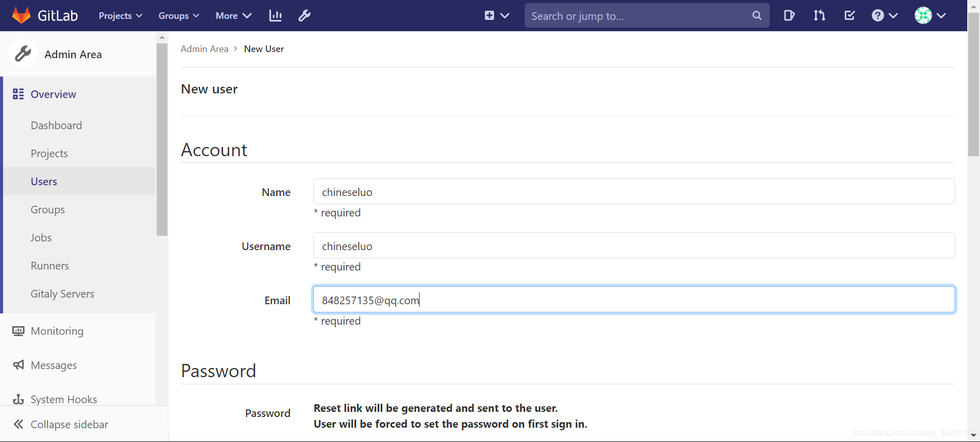Open the user avatar menu
Image resolution: width=980 pixels, height=442 pixels.
(x=930, y=16)
